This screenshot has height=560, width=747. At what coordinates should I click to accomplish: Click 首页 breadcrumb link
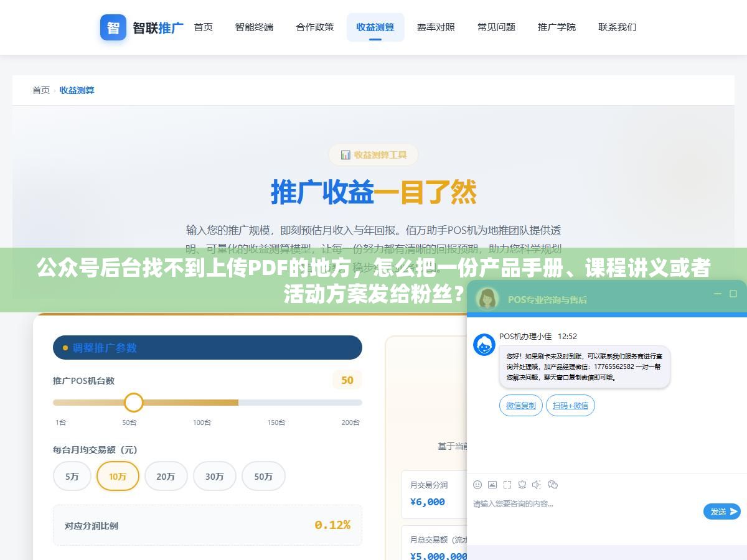[x=41, y=90]
